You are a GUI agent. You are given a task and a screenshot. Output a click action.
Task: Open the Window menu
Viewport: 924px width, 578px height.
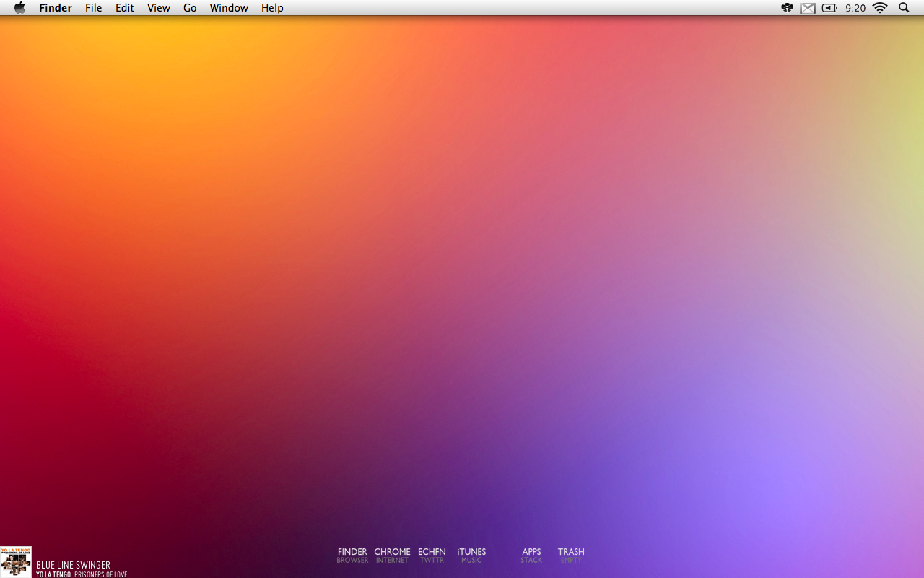point(229,8)
